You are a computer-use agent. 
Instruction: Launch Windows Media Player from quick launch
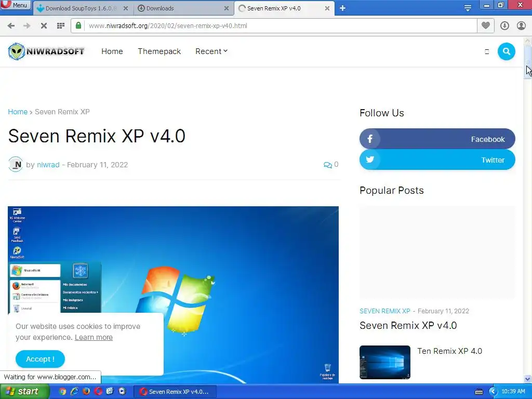[122, 392]
